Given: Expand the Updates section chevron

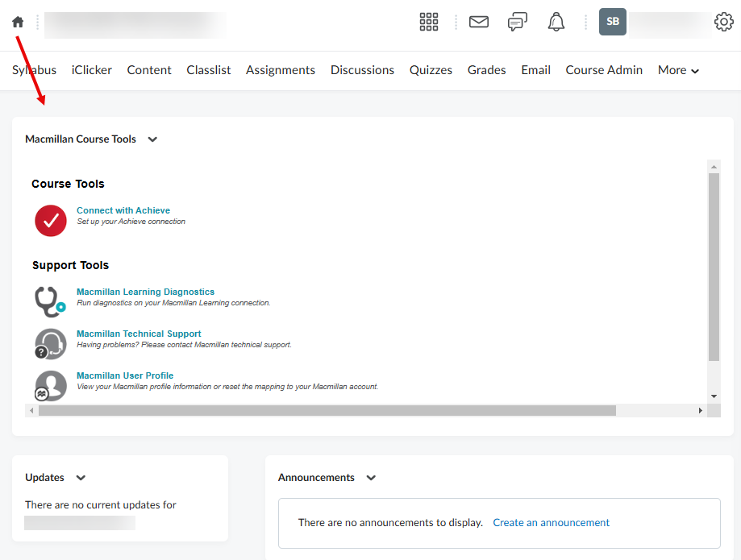Looking at the screenshot, I should tap(81, 478).
